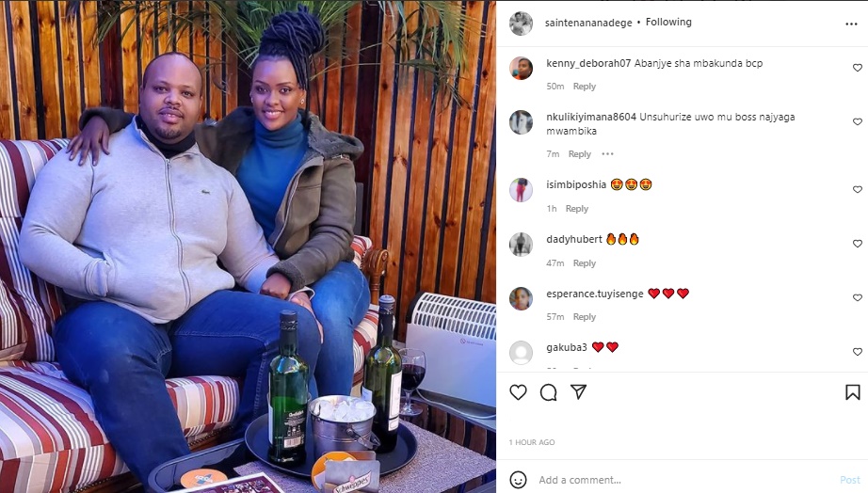Open emoji picker in comment box
868x493 pixels.
(x=518, y=480)
